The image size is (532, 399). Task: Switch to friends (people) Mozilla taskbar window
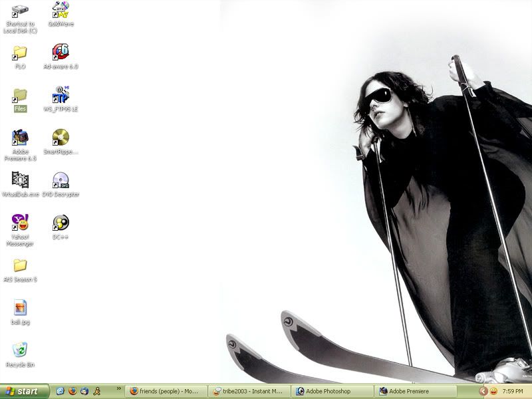(166, 392)
